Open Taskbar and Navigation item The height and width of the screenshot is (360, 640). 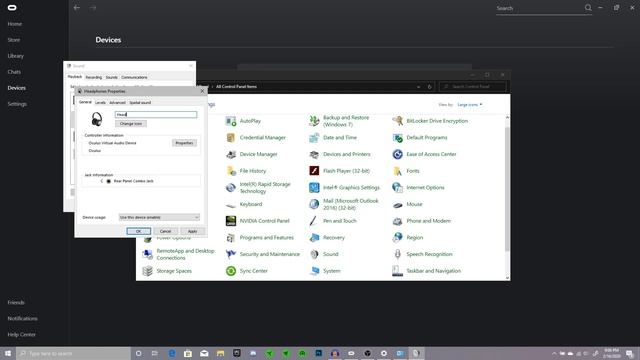click(427, 271)
